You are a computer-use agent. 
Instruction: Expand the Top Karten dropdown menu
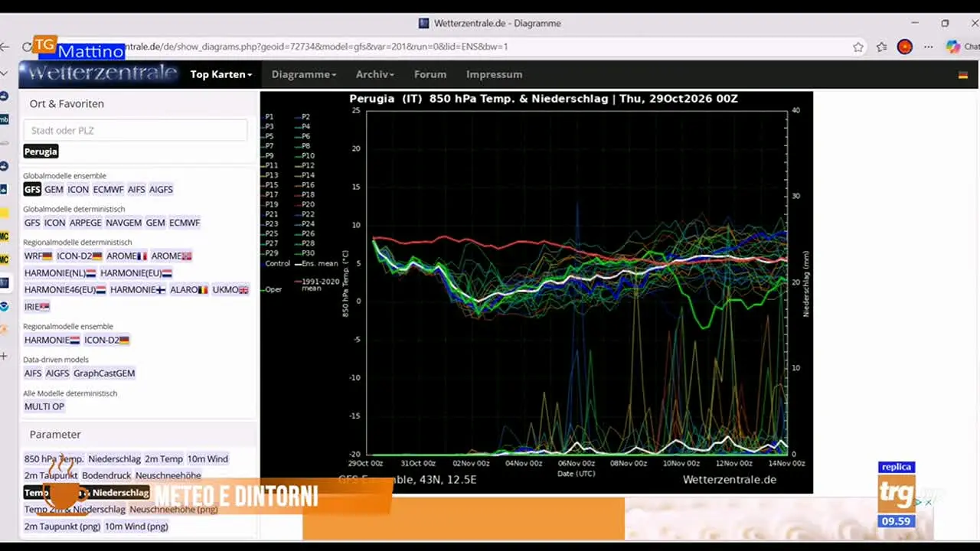pos(221,74)
